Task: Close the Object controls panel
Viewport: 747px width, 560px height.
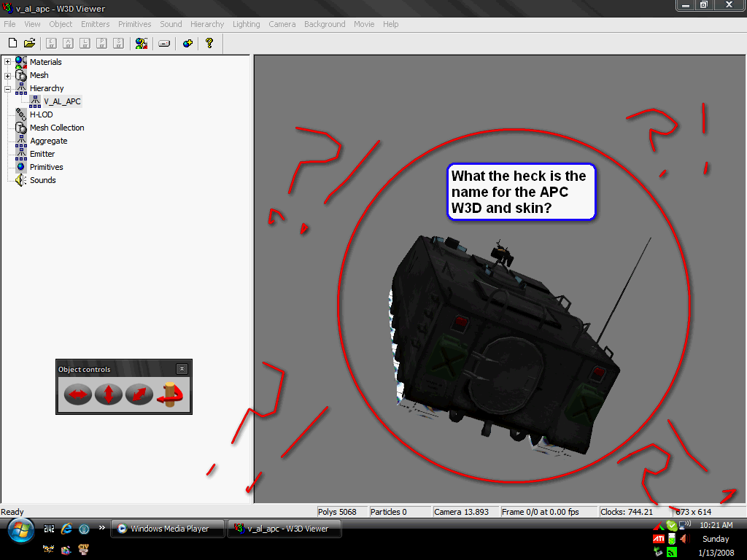Action: tap(182, 369)
